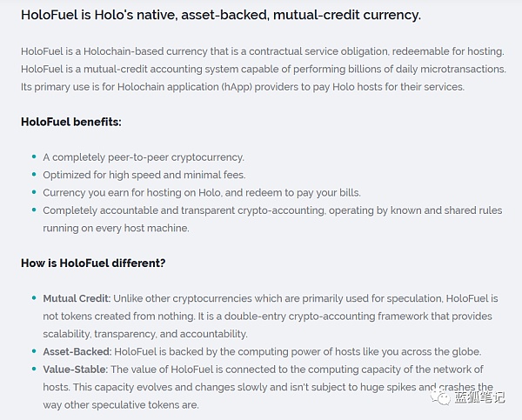The height and width of the screenshot is (420, 522).
Task: Click the 'HoloFuel benefits:' subheading
Action: (71, 122)
